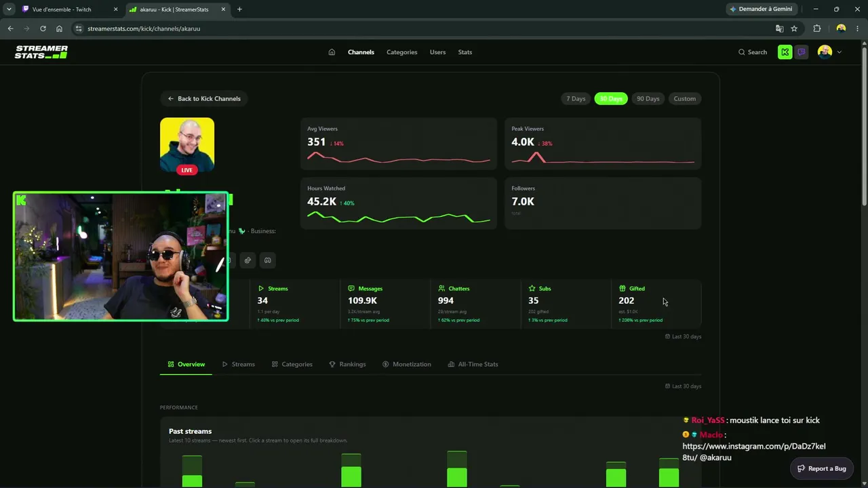Click the StreamerStats logo
Screen dimensions: 868x488
click(x=41, y=52)
